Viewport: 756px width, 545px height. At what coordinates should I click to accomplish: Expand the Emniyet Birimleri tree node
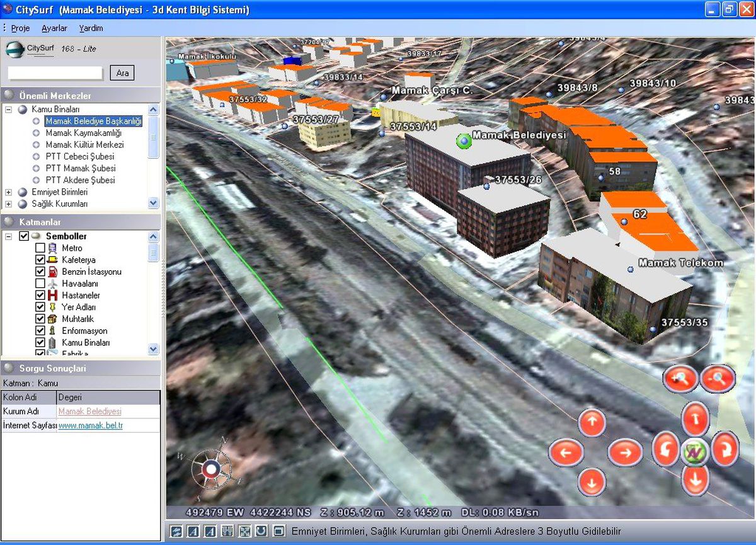(x=9, y=192)
